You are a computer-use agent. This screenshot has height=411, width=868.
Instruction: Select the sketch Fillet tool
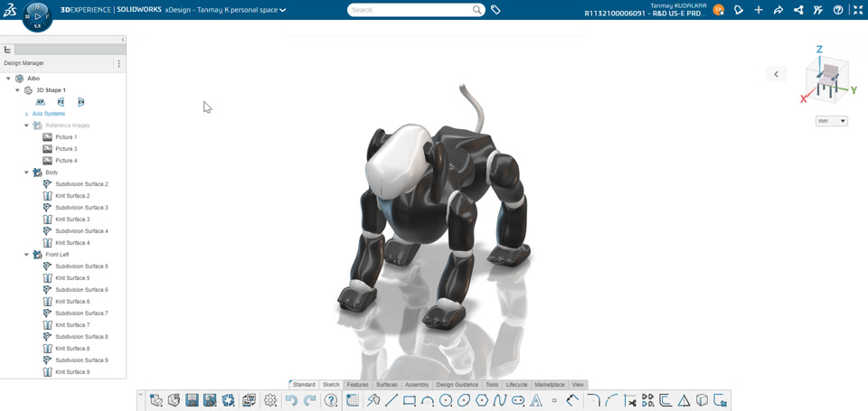pyautogui.click(x=593, y=400)
